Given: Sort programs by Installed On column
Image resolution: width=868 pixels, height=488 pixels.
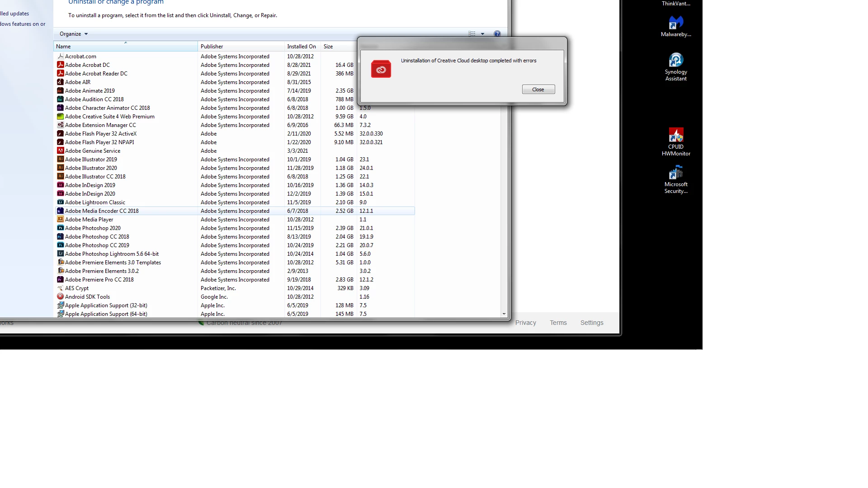Looking at the screenshot, I should (x=301, y=47).
